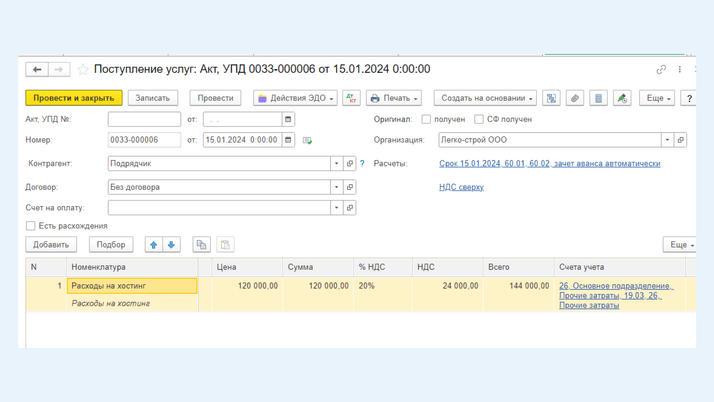Open the Печать menu
The height and width of the screenshot is (402, 714).
click(394, 98)
